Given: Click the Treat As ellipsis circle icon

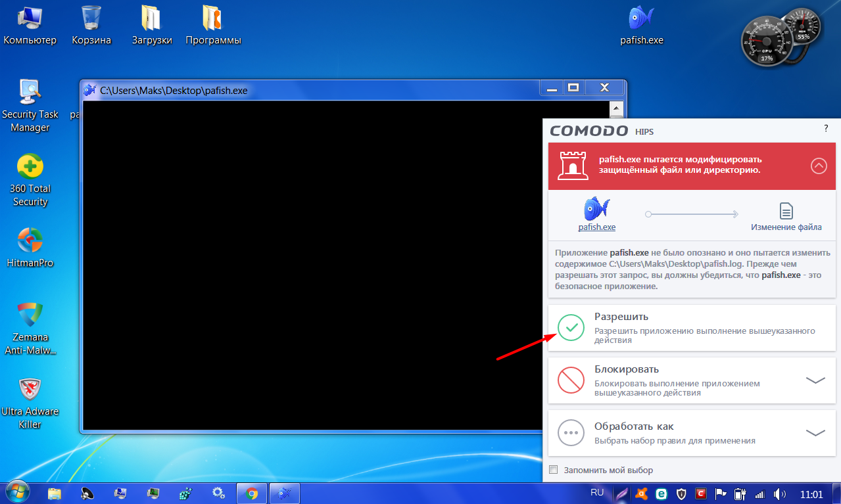Looking at the screenshot, I should pos(571,432).
